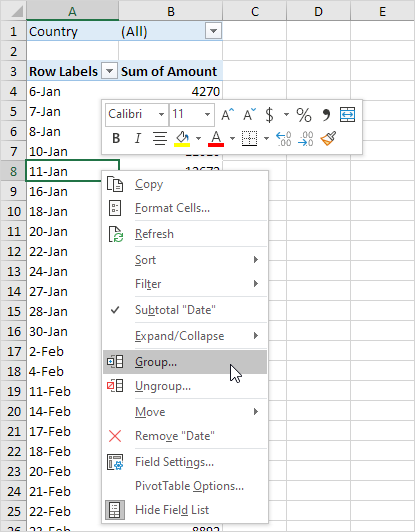
Task: Select the 6-Jan cell in column A
Action: click(73, 91)
